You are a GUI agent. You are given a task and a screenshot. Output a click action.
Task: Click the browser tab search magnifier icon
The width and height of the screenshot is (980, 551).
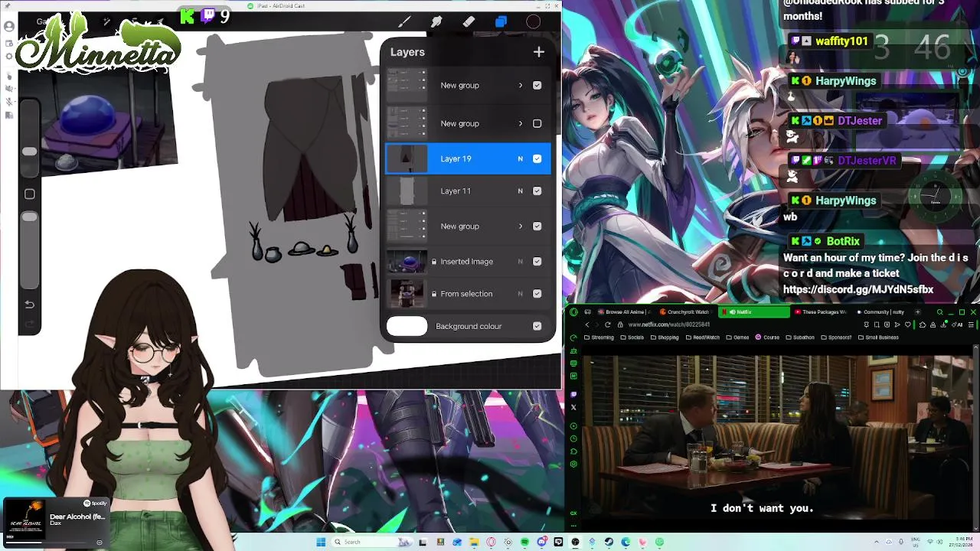tap(940, 312)
